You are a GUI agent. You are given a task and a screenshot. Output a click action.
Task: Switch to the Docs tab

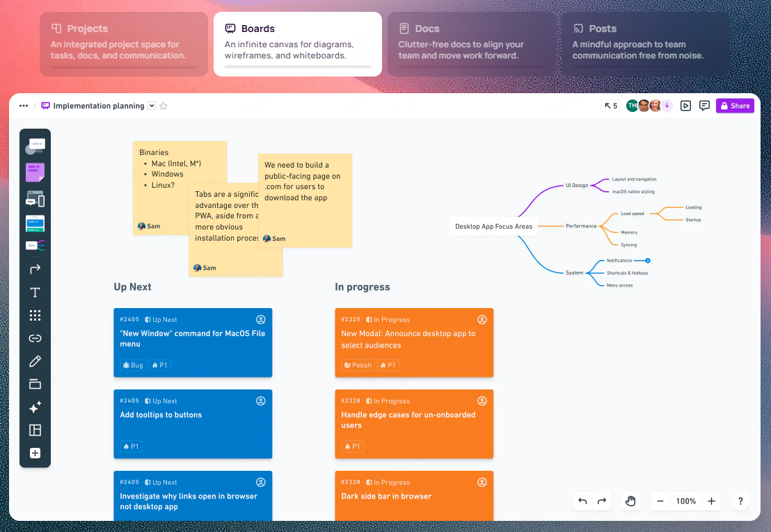tap(472, 44)
